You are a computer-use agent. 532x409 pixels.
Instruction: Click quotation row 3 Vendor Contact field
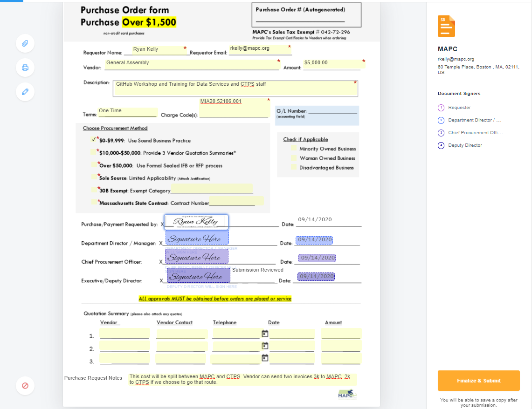click(180, 359)
